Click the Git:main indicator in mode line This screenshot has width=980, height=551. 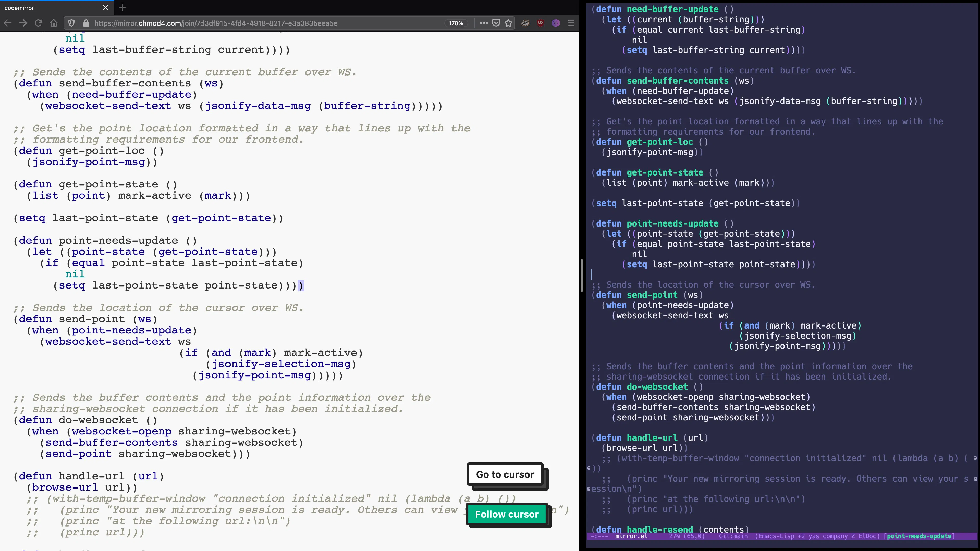[x=733, y=536]
